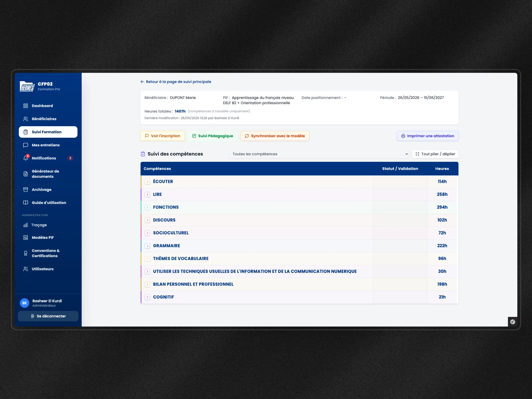
Task: Click the Suivi Formation clipboard icon
Action: pyautogui.click(x=25, y=132)
